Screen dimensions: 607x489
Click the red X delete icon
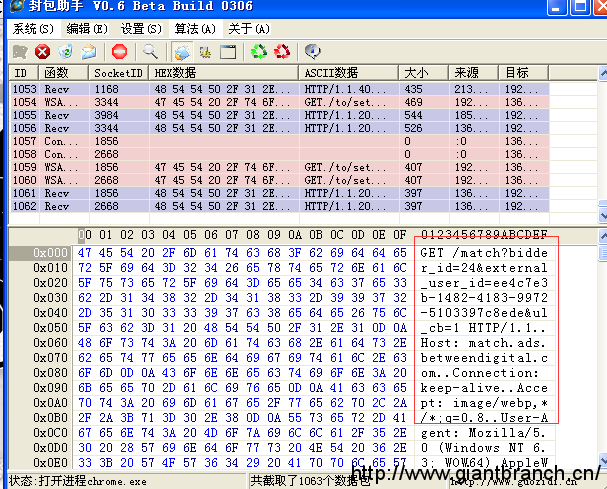(x=43, y=51)
